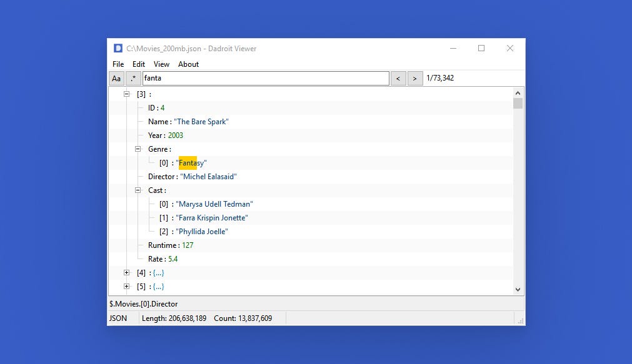Screen dimensions: 632x364
Task: Toggle case-sensitive search with Aa
Action: (116, 78)
